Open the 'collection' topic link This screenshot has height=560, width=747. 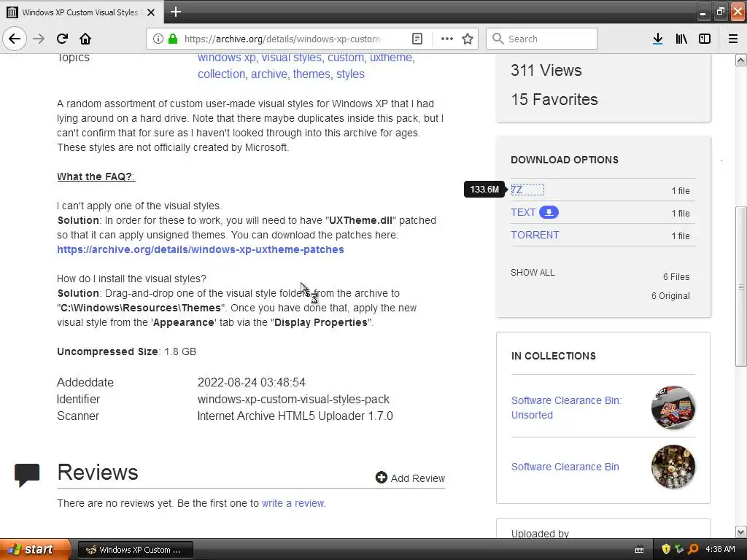[x=222, y=74]
